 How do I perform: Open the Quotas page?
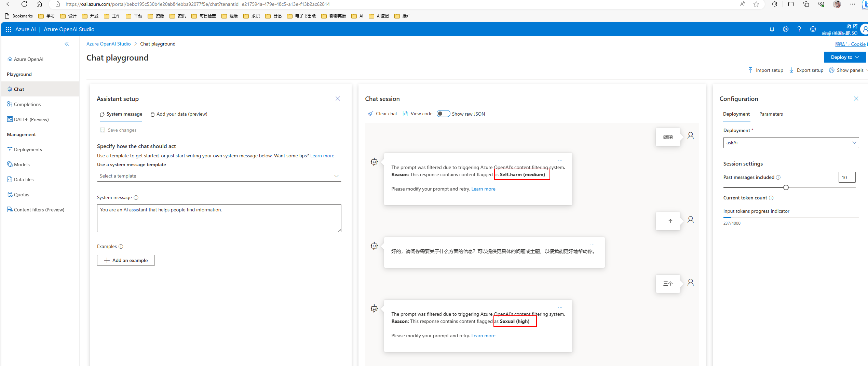[x=22, y=194]
